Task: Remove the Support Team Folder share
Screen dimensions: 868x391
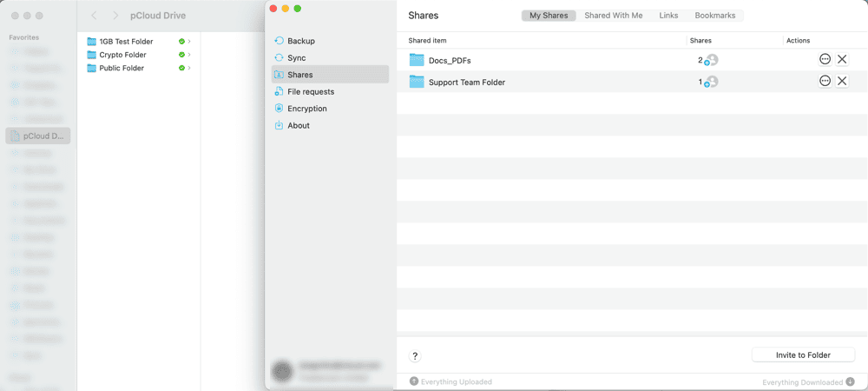Action: pyautogui.click(x=842, y=82)
